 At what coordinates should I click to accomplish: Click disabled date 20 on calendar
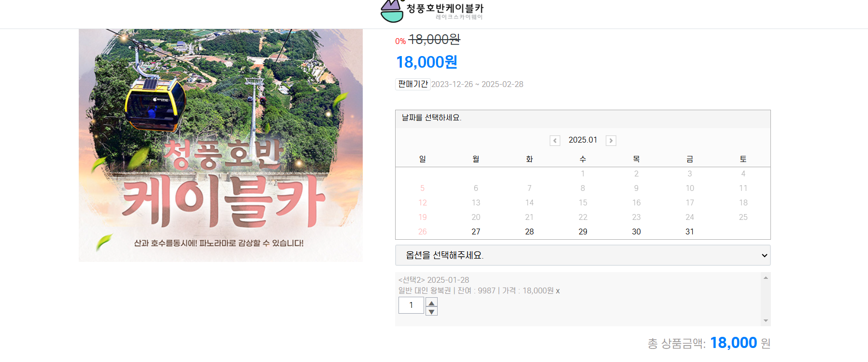(x=476, y=217)
